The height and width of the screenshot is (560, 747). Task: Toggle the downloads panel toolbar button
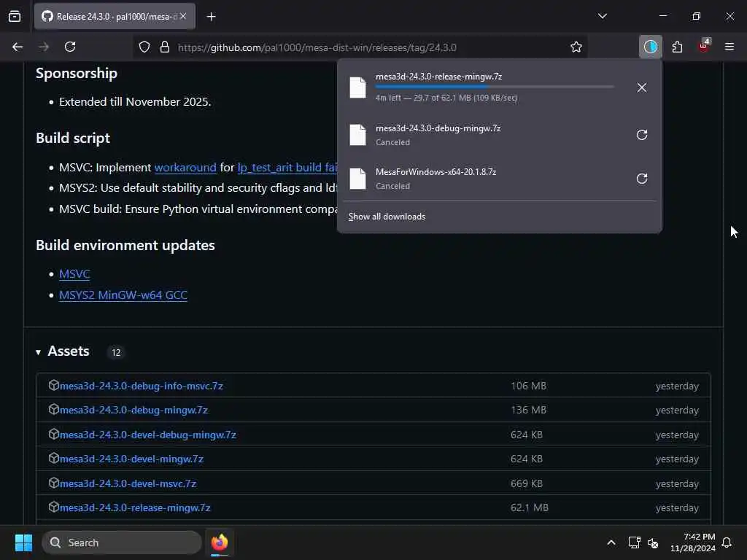coord(650,47)
